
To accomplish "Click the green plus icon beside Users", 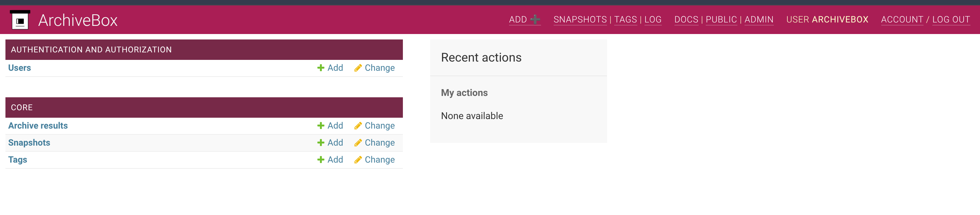I will point(321,68).
